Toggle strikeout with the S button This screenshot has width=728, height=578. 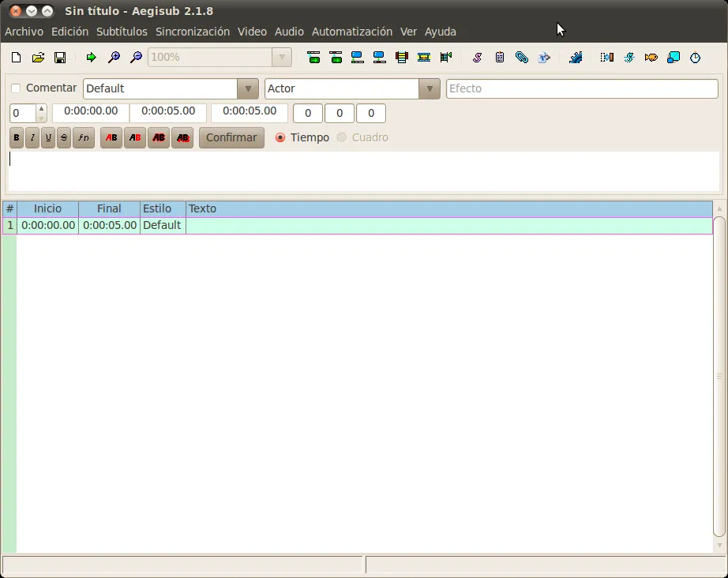[64, 138]
